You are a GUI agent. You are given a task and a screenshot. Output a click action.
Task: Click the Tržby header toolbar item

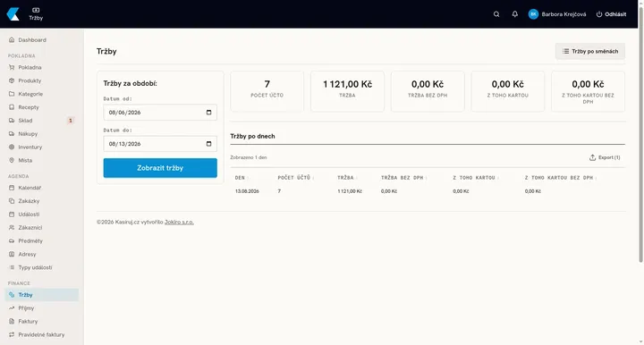coord(36,14)
